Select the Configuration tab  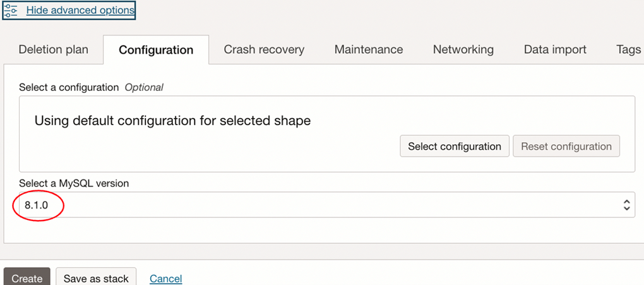click(x=156, y=50)
